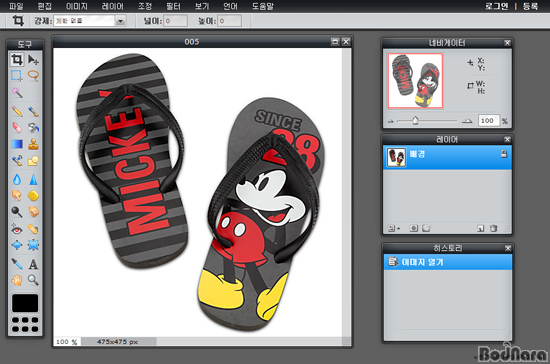Select the Clone Stamp tool

(33, 144)
